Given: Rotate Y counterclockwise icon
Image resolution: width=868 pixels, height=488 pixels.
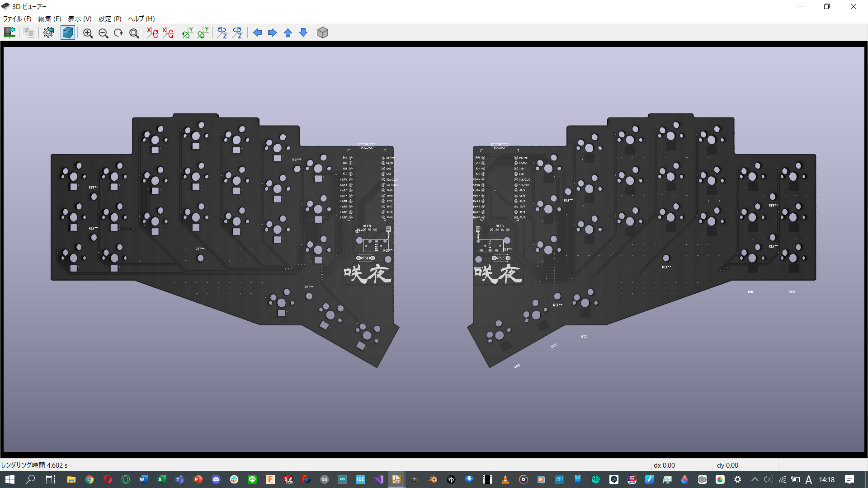Looking at the screenshot, I should pyautogui.click(x=203, y=33).
